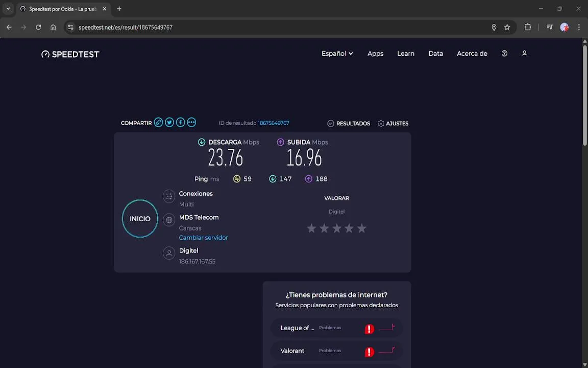The width and height of the screenshot is (588, 368).
Task: Open the location permission icon in address bar
Action: (494, 27)
